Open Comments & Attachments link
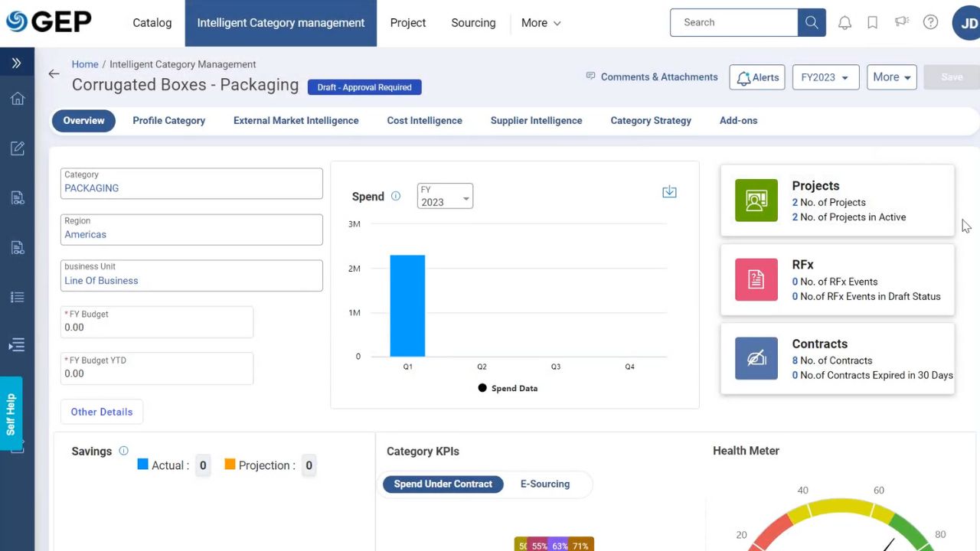The image size is (980, 551). click(x=652, y=77)
